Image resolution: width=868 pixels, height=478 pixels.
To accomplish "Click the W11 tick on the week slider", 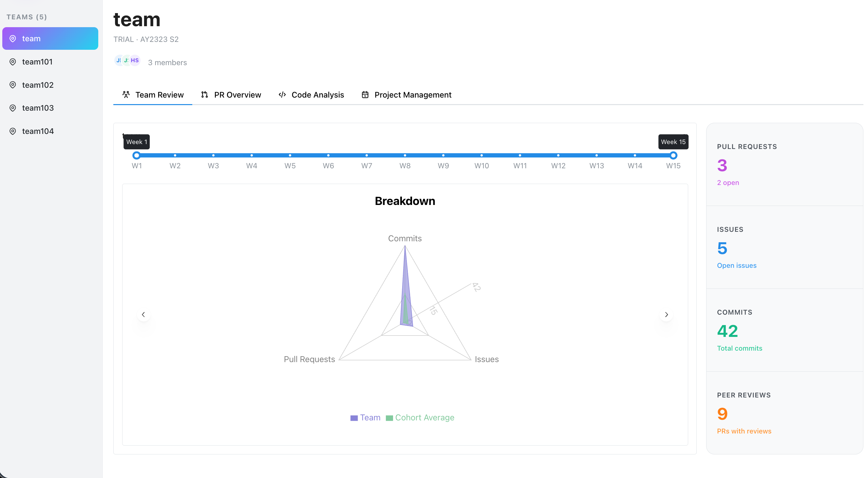I will 520,155.
